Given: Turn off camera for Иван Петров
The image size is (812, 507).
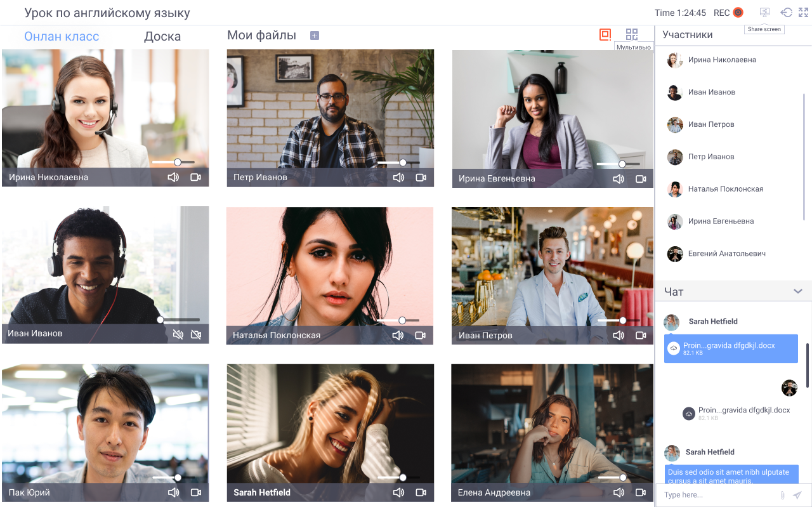Looking at the screenshot, I should (641, 335).
